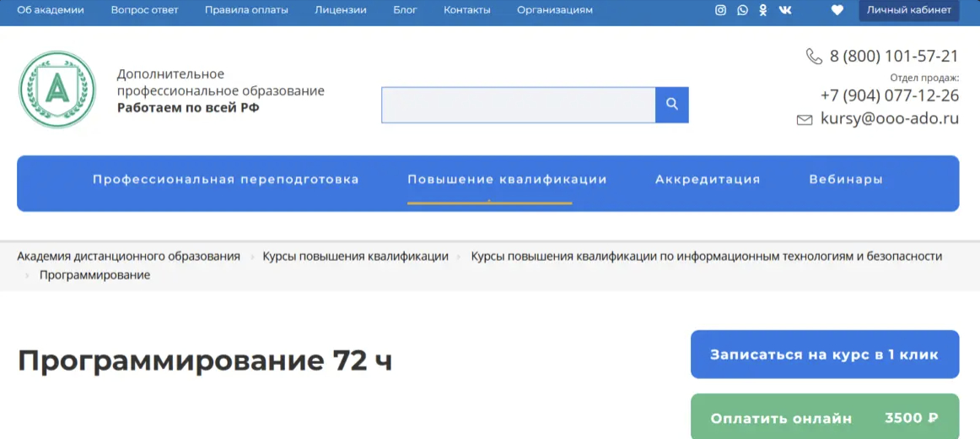980x439 pixels.
Task: Call sales number +7 (904) 077-12-26
Action: tap(890, 96)
